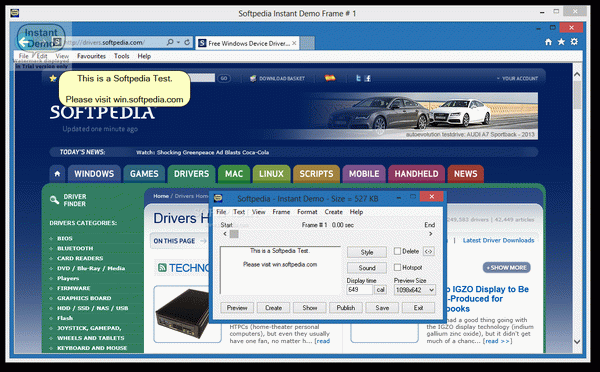
Task: Open the address bar search dropdown arrow
Action: [178, 43]
